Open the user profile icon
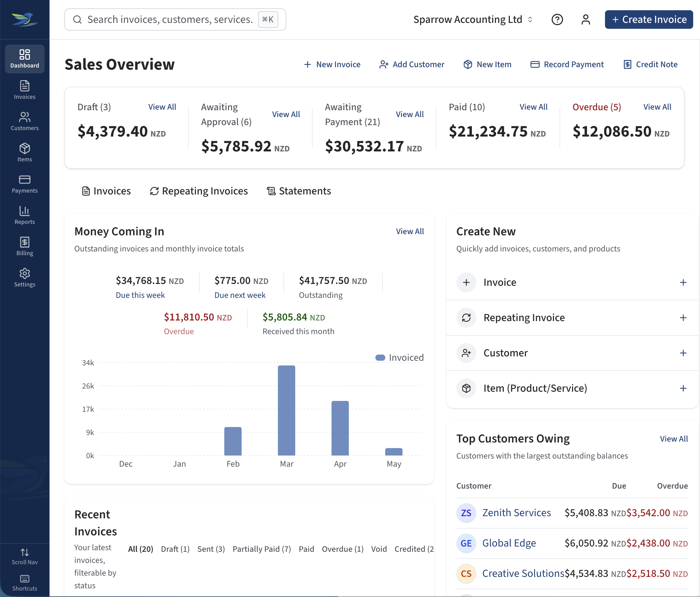 (x=586, y=20)
